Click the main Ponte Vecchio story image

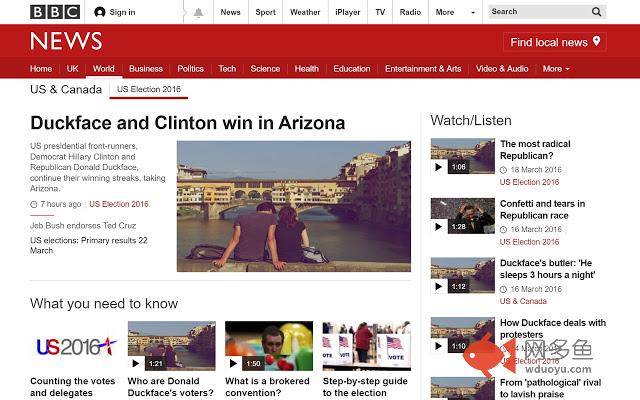click(294, 206)
